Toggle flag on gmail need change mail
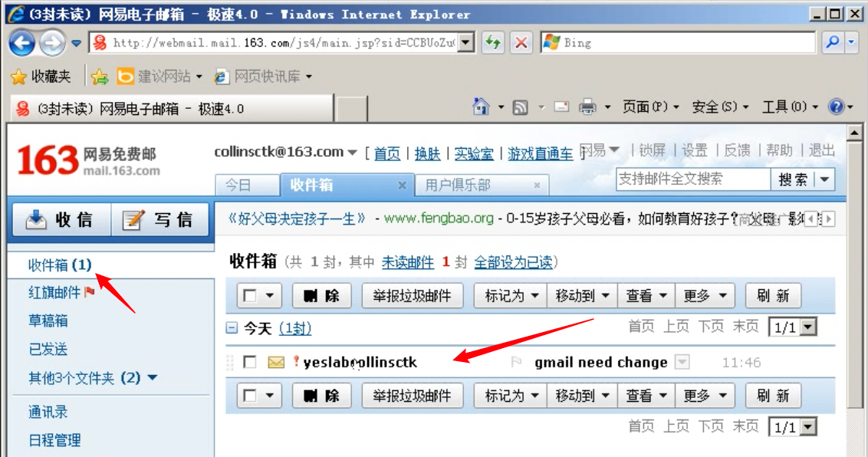This screenshot has width=868, height=457. pos(516,363)
